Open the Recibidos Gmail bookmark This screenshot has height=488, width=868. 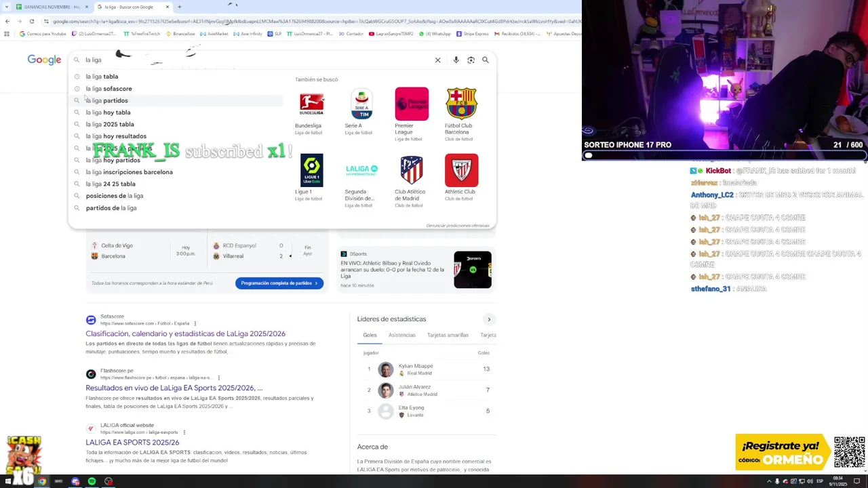pyautogui.click(x=517, y=33)
